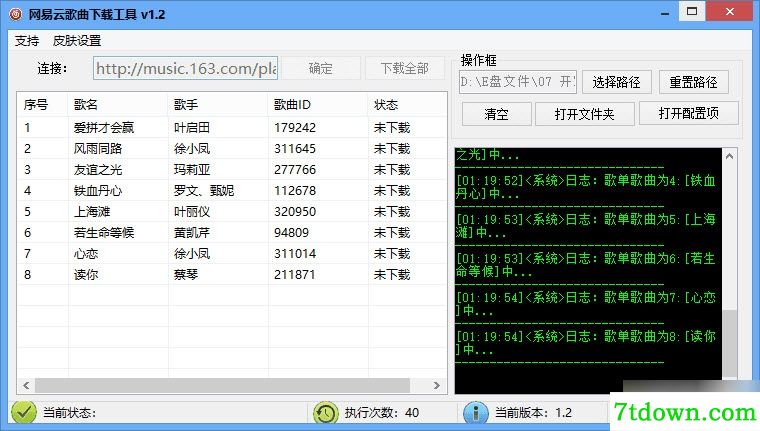Select the song row 爱拼才会赢
760x431 pixels.
pyautogui.click(x=232, y=128)
